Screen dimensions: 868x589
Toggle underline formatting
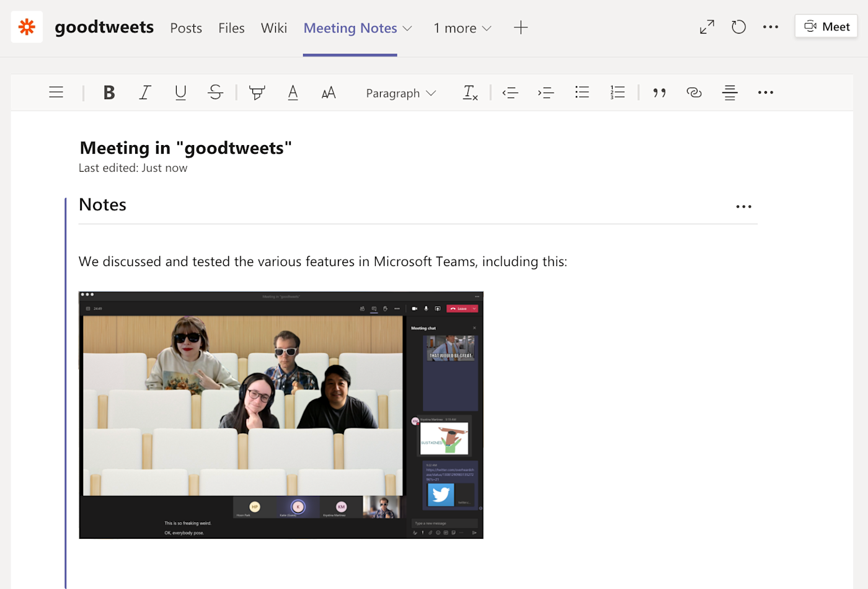(x=180, y=93)
